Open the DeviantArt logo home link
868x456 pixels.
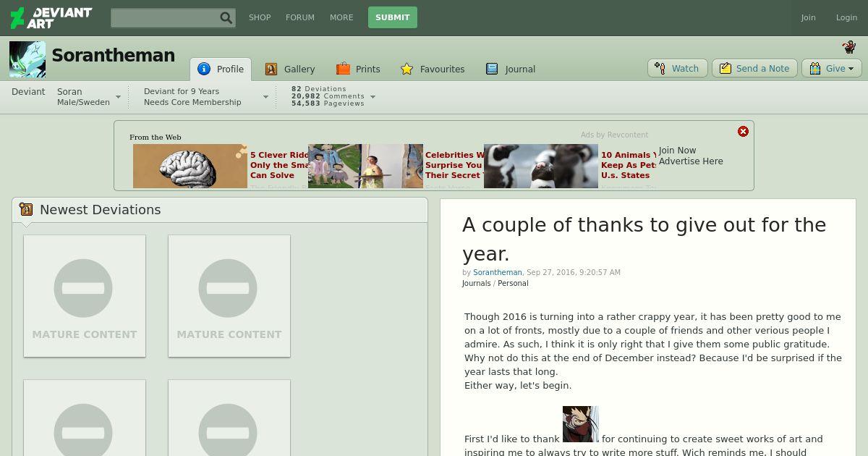tap(51, 17)
